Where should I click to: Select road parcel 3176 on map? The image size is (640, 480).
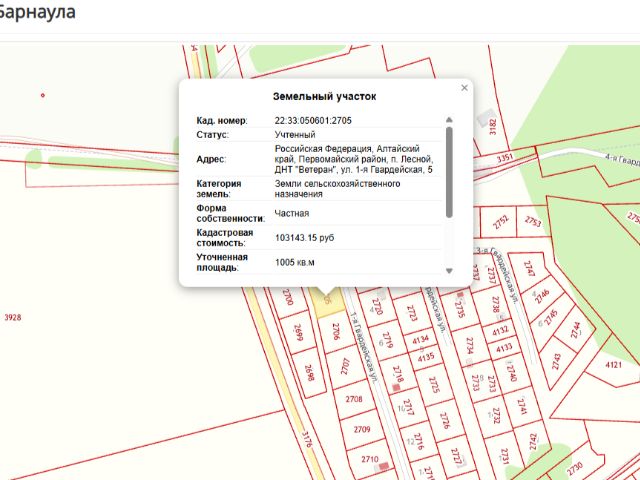307,440
